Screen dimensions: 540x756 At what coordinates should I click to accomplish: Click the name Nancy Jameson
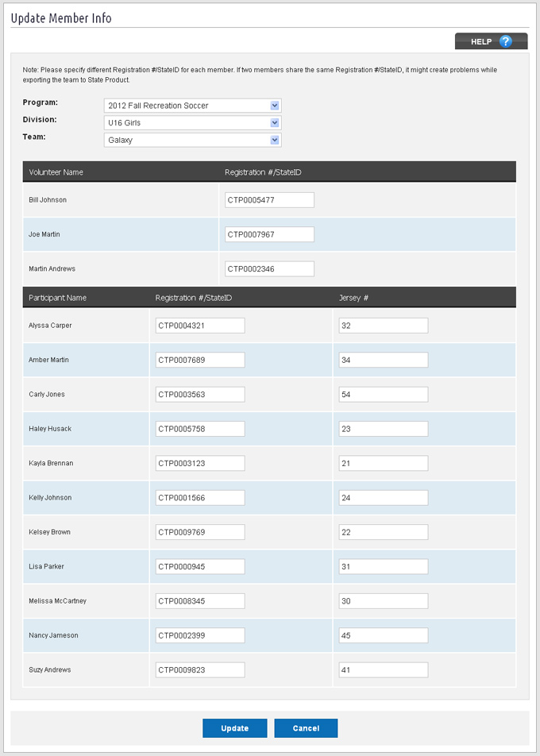tap(53, 635)
